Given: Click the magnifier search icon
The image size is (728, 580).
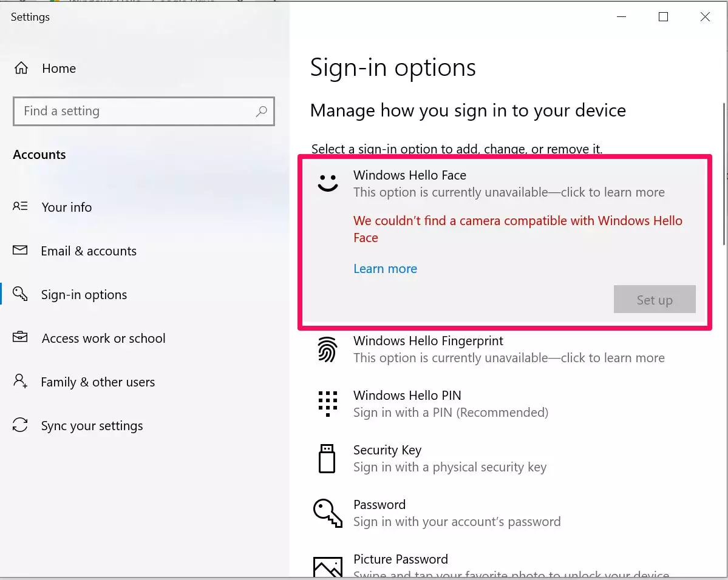Looking at the screenshot, I should click(262, 112).
